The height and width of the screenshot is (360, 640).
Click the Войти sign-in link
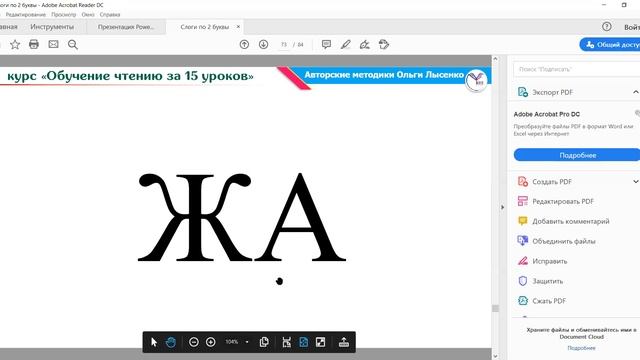point(632,27)
